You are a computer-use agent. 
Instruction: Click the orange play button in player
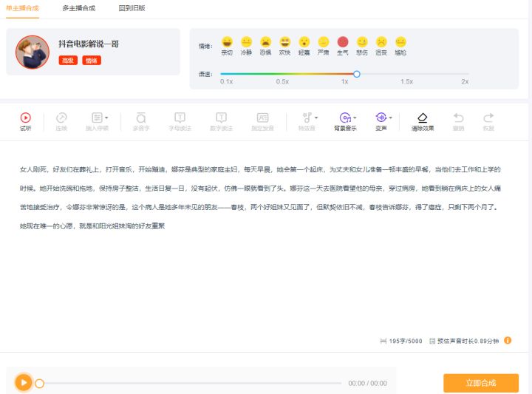pos(24,383)
